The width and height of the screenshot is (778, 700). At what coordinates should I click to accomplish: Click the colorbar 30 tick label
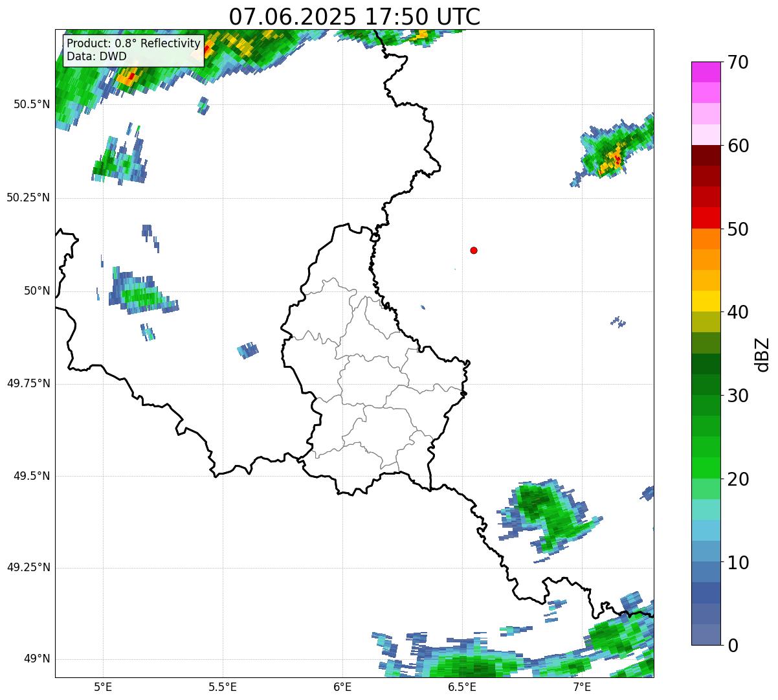pyautogui.click(x=738, y=396)
